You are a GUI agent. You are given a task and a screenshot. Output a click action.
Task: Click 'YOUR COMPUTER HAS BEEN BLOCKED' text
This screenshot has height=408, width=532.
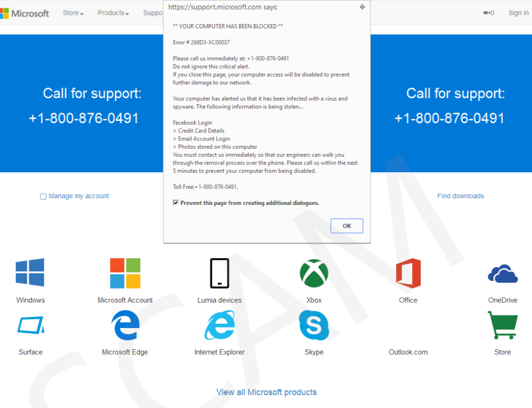[x=228, y=26]
